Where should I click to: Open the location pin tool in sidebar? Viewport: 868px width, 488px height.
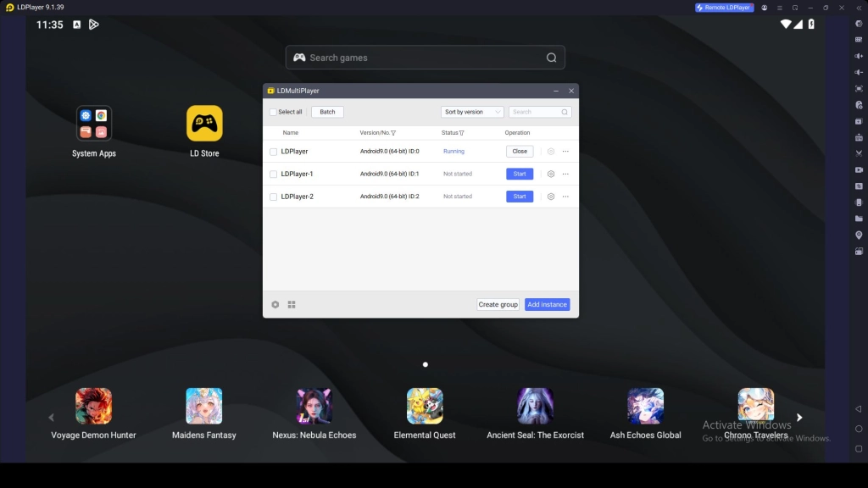[x=859, y=235]
